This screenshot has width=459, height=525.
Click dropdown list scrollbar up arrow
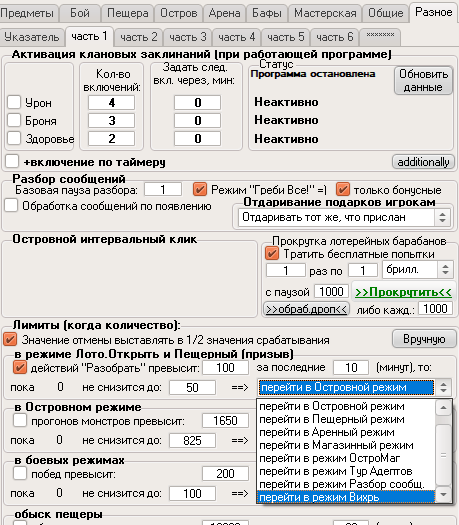pos(443,407)
